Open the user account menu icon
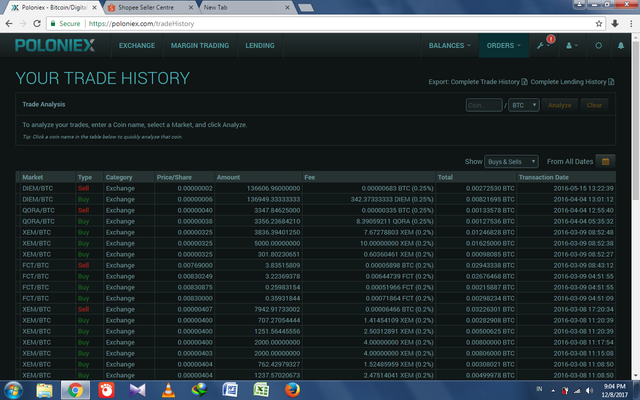Image resolution: width=640 pixels, height=400 pixels. [x=569, y=46]
